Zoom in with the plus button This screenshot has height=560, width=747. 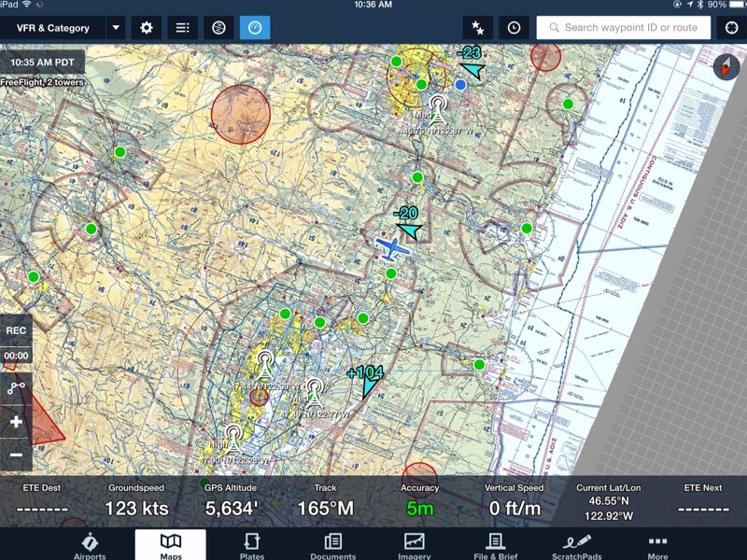(x=16, y=422)
